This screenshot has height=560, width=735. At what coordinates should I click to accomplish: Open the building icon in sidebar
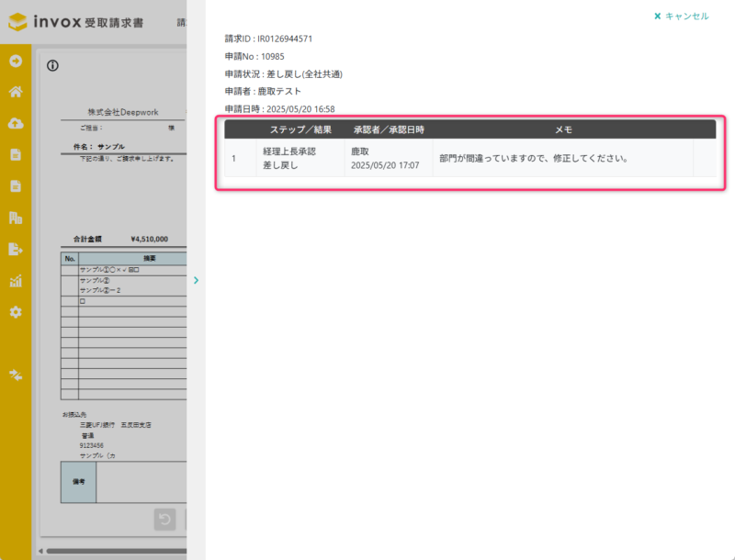[x=16, y=218]
